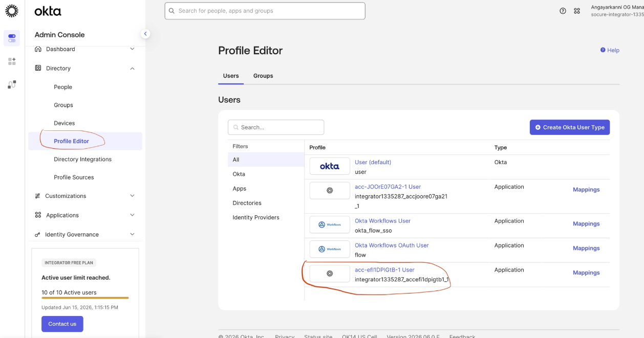Viewport: 644px width, 338px height.
Task: Click the Create Okta User Type button
Action: [x=570, y=127]
